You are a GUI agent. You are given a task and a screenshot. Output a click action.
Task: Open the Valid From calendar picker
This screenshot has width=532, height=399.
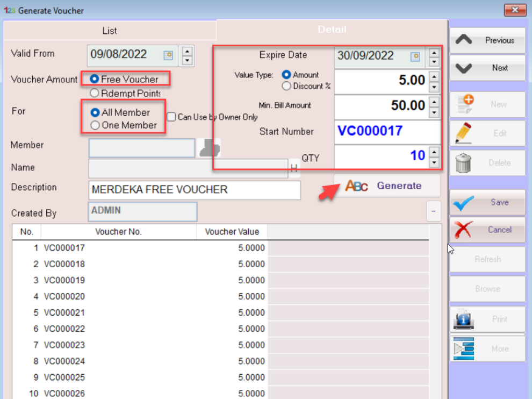[x=168, y=55]
